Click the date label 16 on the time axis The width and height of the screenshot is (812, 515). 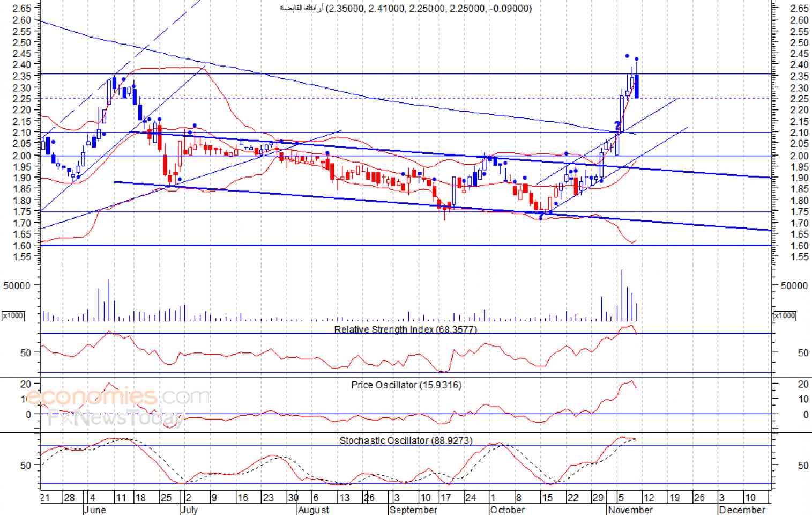click(x=243, y=497)
